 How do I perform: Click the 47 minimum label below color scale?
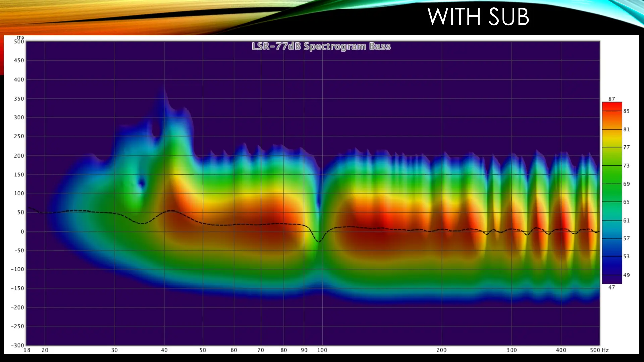(612, 287)
